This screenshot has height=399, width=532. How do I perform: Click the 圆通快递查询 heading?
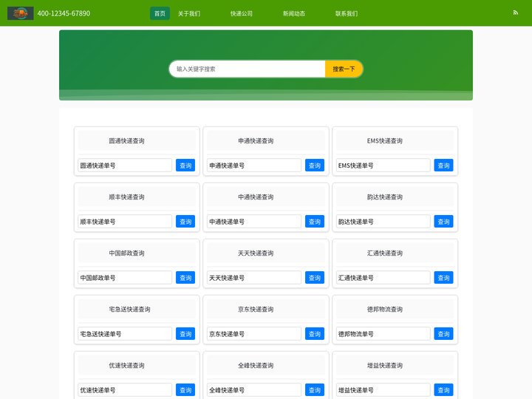pyautogui.click(x=126, y=141)
